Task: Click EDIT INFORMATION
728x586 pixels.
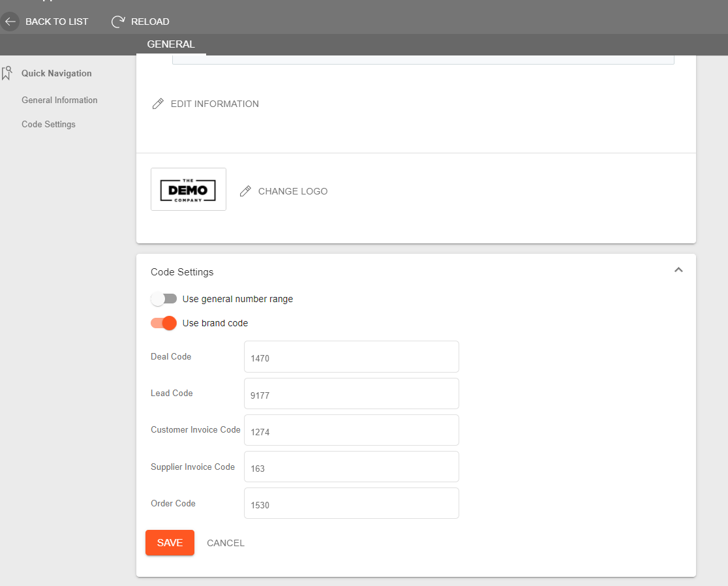Action: [x=215, y=104]
